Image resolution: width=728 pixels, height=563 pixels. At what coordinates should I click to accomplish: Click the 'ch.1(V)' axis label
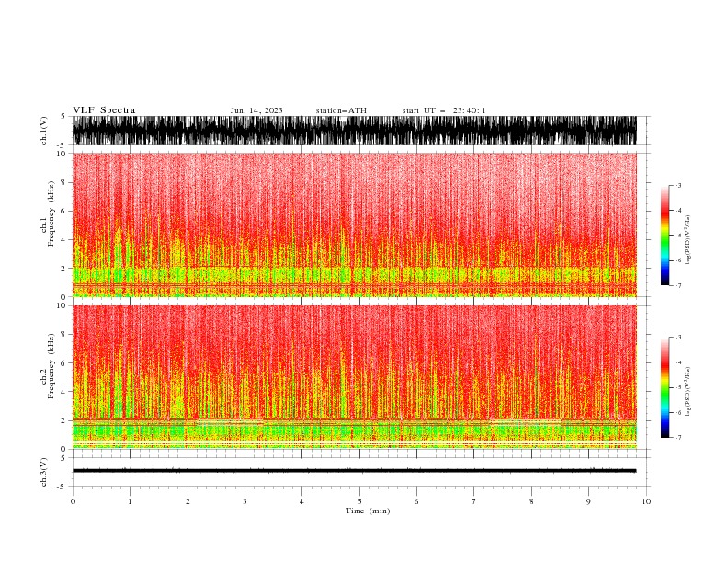(x=44, y=131)
